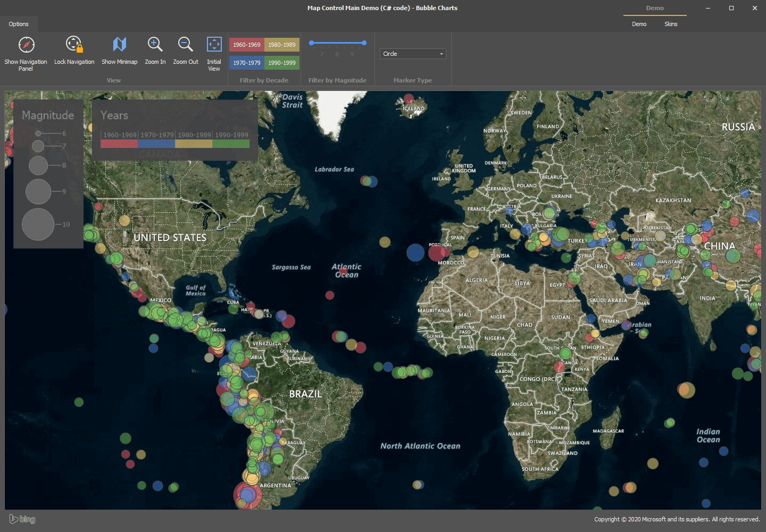This screenshot has width=766, height=532.
Task: Click the right magnitude slider handle
Action: click(x=364, y=43)
